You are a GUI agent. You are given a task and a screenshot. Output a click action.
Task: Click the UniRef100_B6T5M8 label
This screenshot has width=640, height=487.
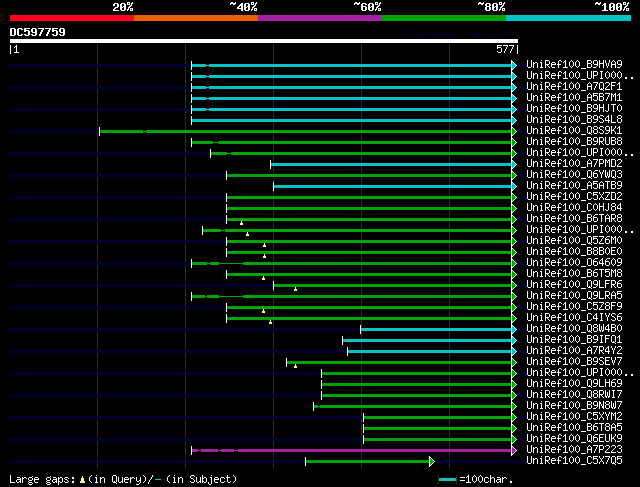[x=574, y=274]
